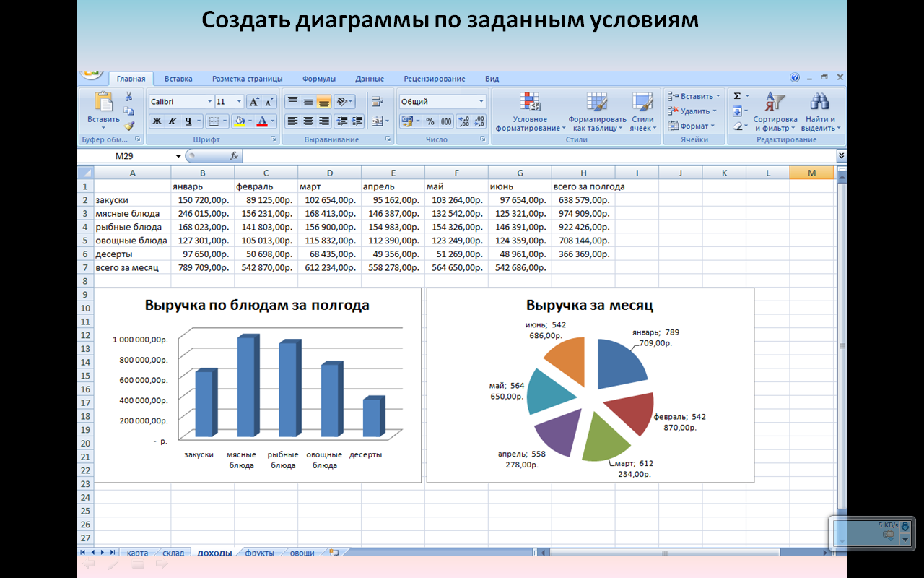Switch to the Формулы ribbon tab
The width and height of the screenshot is (924, 578).
319,79
